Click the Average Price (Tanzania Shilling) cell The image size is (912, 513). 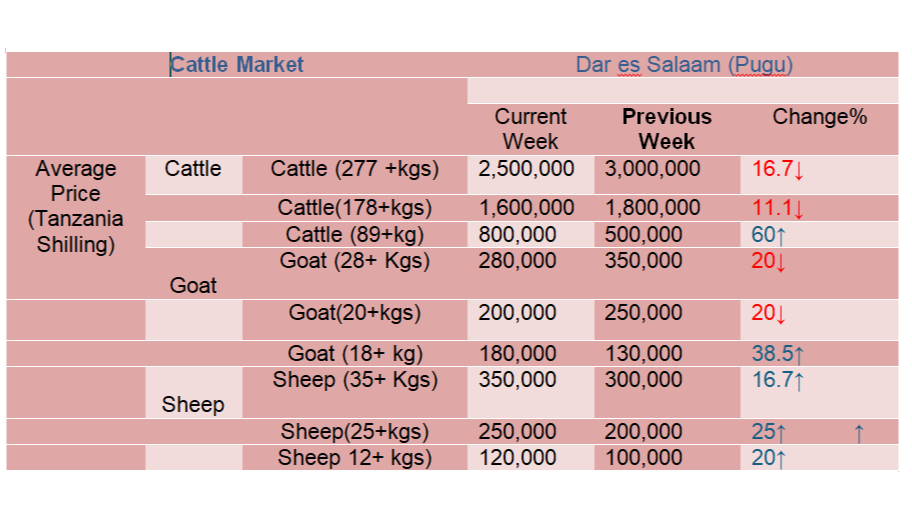76,206
